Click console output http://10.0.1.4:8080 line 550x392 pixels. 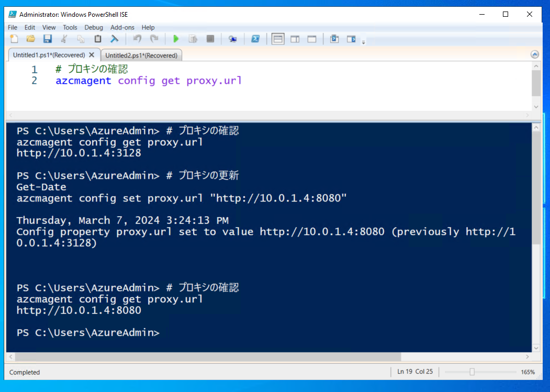pos(78,310)
